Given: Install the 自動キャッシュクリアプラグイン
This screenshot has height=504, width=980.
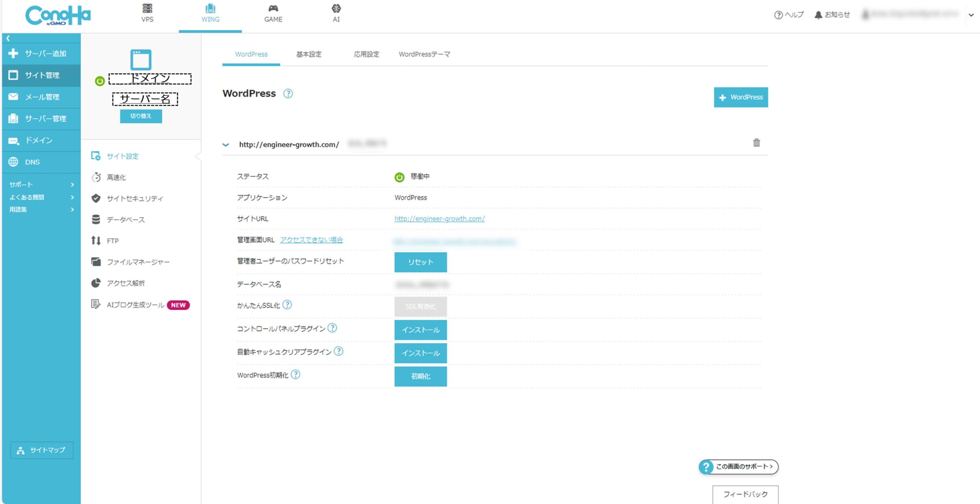Looking at the screenshot, I should [421, 353].
